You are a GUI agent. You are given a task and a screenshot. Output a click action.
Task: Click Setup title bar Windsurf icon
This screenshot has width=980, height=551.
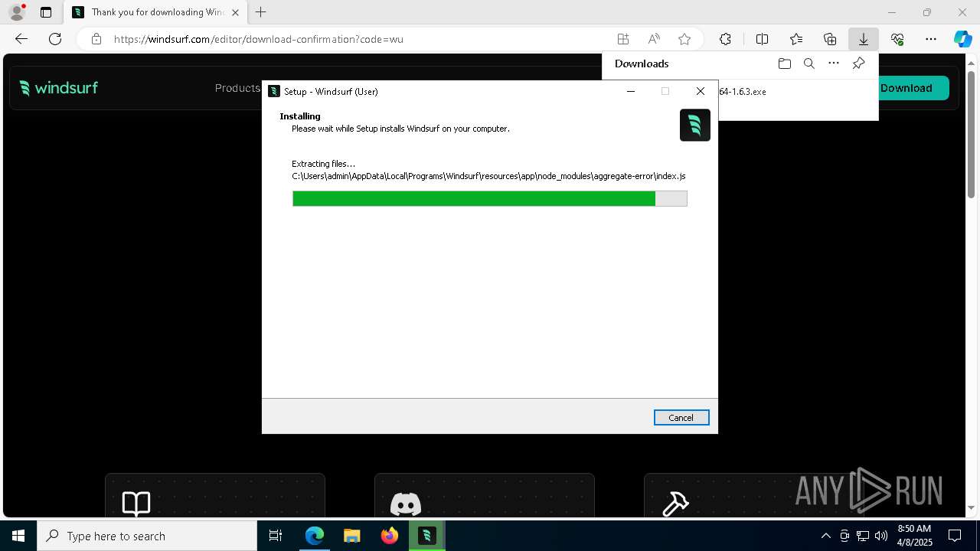(x=274, y=91)
